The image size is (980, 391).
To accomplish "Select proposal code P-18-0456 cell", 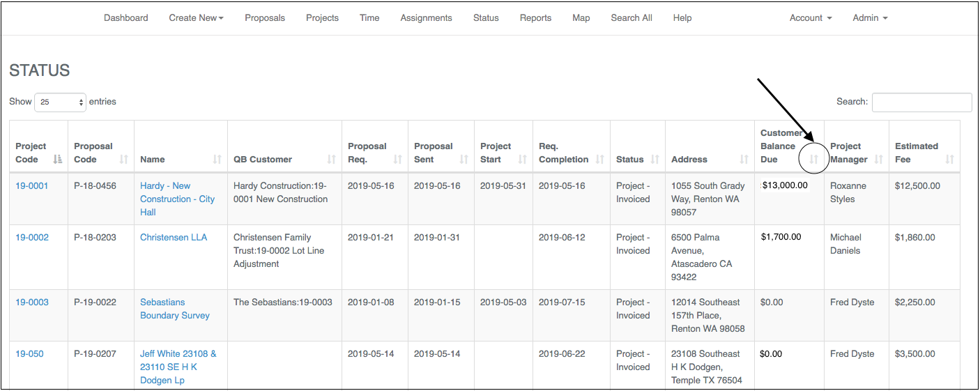I will click(x=101, y=199).
